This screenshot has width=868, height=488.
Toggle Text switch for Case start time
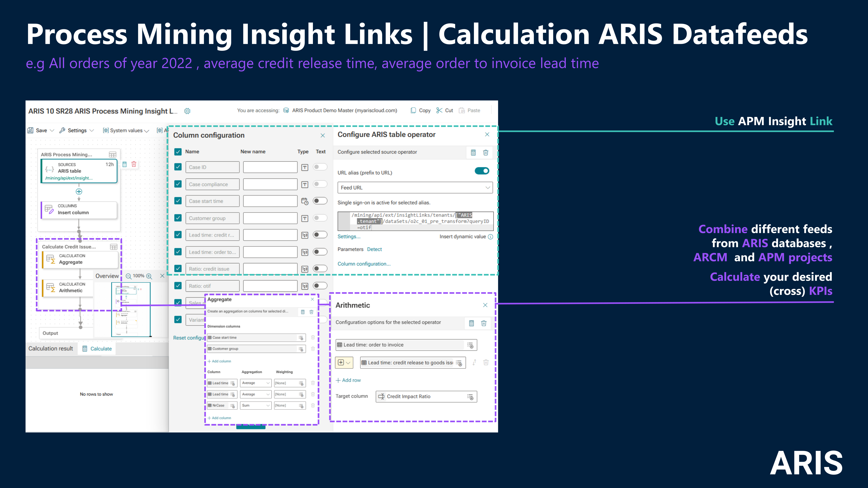[x=320, y=201]
